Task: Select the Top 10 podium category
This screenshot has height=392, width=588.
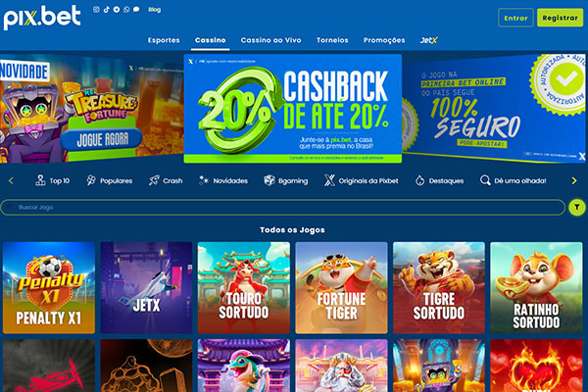Action: [52, 180]
